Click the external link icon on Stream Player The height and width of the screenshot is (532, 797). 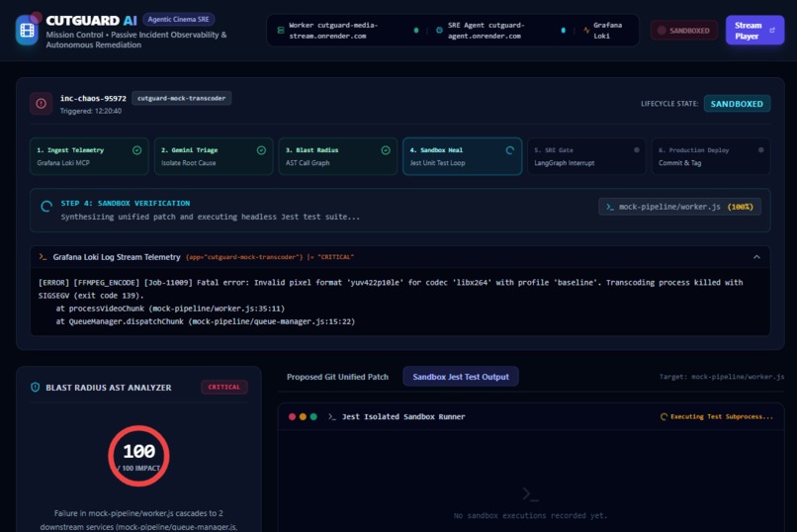[772, 31]
